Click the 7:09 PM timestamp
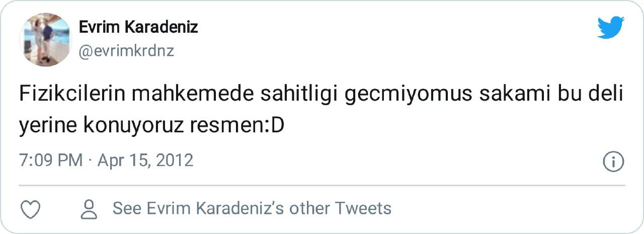This screenshot has width=644, height=234. [x=51, y=161]
